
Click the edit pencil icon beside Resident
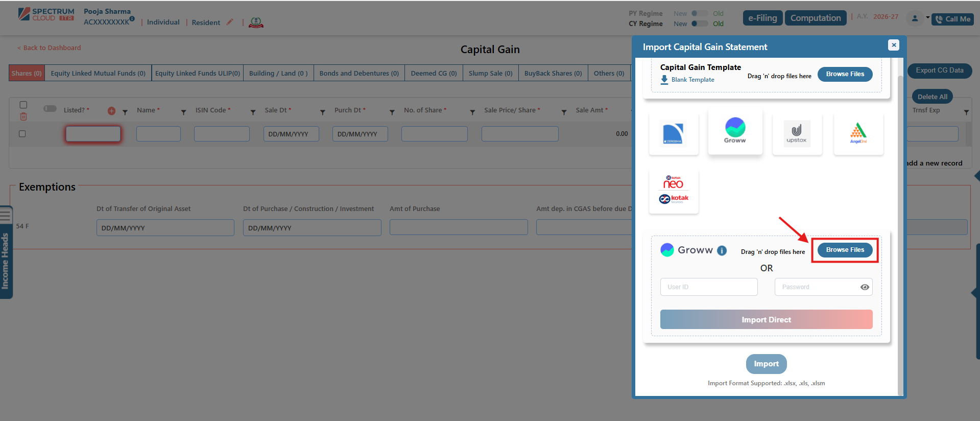(230, 22)
